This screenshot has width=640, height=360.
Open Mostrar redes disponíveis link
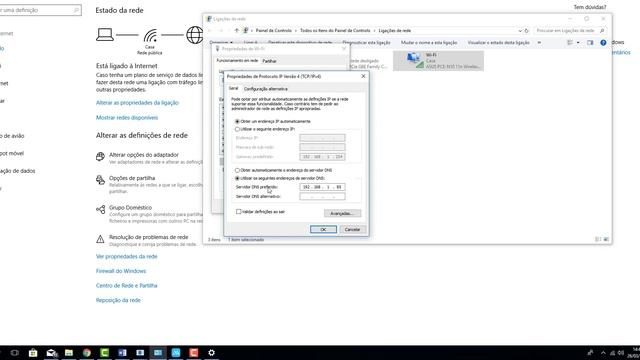[x=127, y=118]
